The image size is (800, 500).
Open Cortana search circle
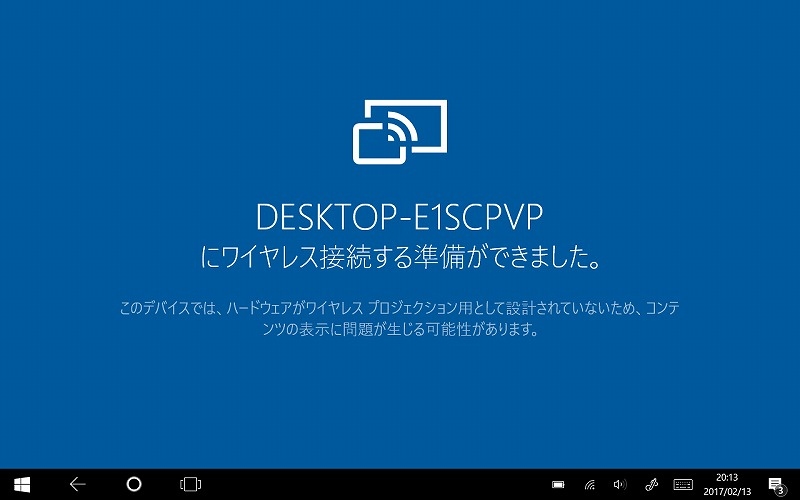pyautogui.click(x=134, y=484)
